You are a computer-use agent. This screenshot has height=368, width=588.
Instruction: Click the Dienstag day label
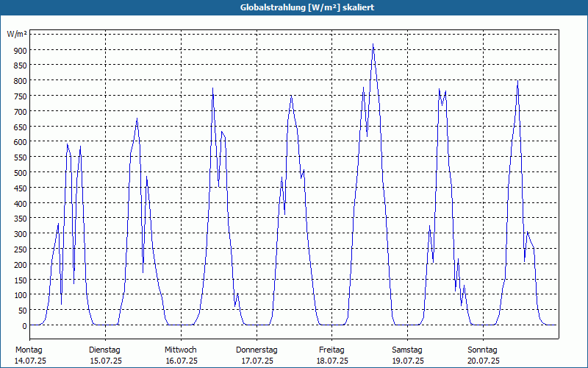tap(104, 350)
